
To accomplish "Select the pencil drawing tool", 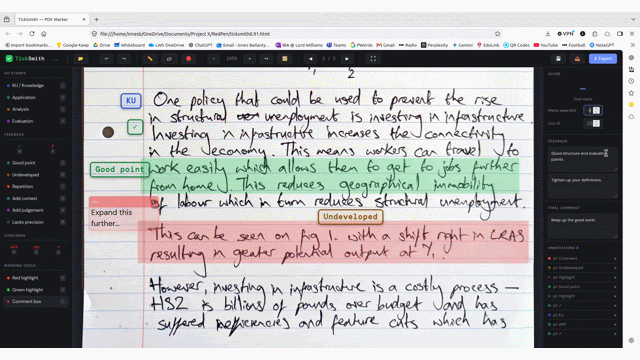I will [x=150, y=59].
